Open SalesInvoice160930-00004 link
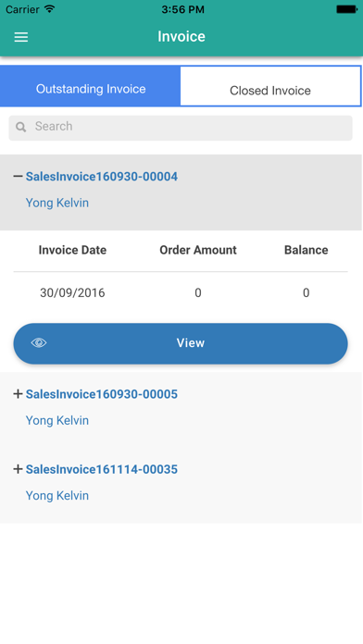363x644 pixels. 102,177
